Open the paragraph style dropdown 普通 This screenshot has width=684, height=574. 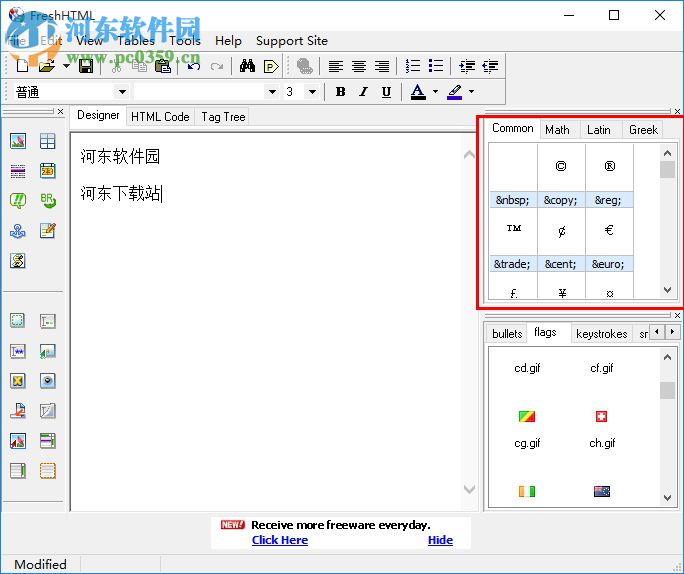[x=122, y=92]
